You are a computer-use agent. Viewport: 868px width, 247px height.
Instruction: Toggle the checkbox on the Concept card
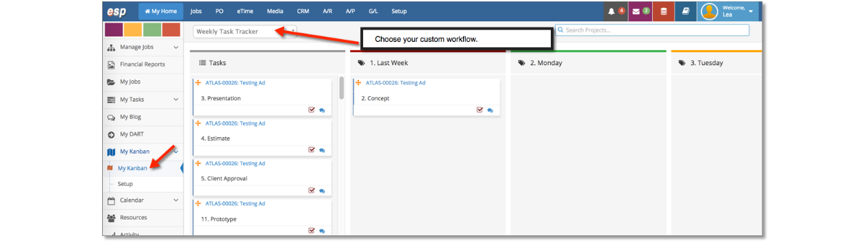coord(480,110)
